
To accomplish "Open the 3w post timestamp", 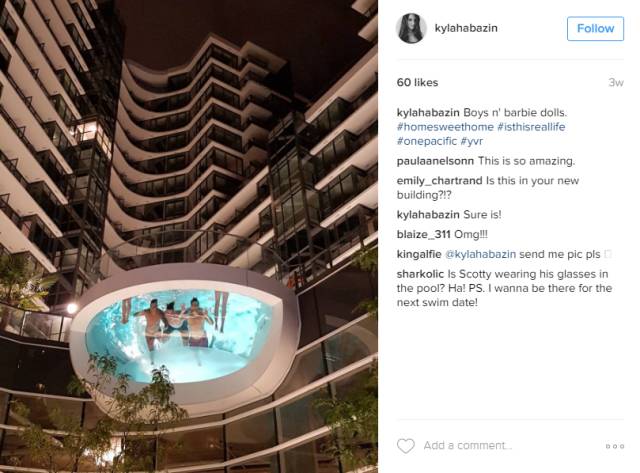I will (616, 82).
